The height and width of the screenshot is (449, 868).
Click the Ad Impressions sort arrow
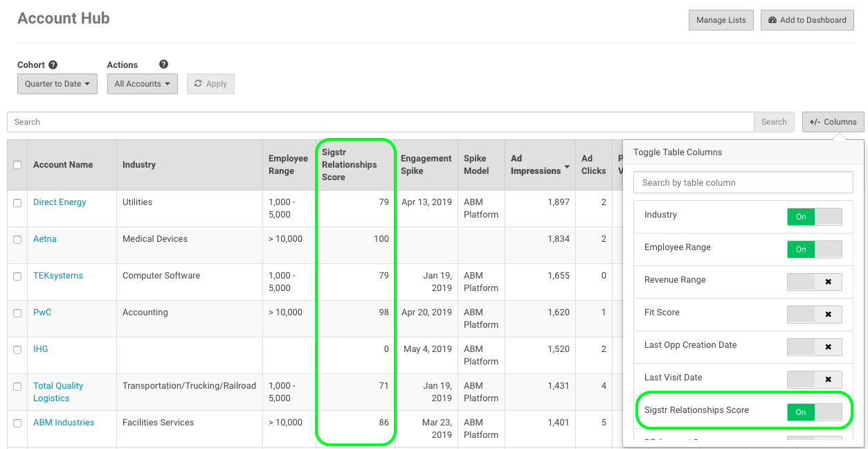tap(567, 168)
